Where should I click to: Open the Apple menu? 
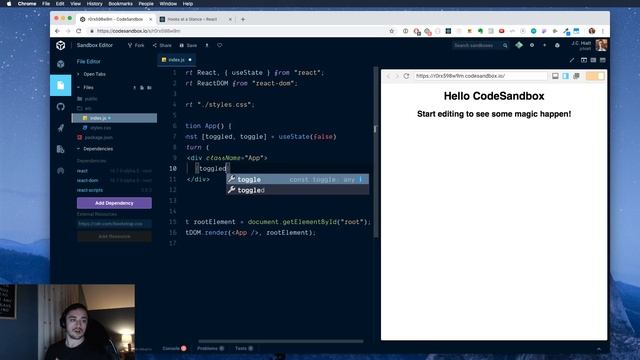coord(9,4)
